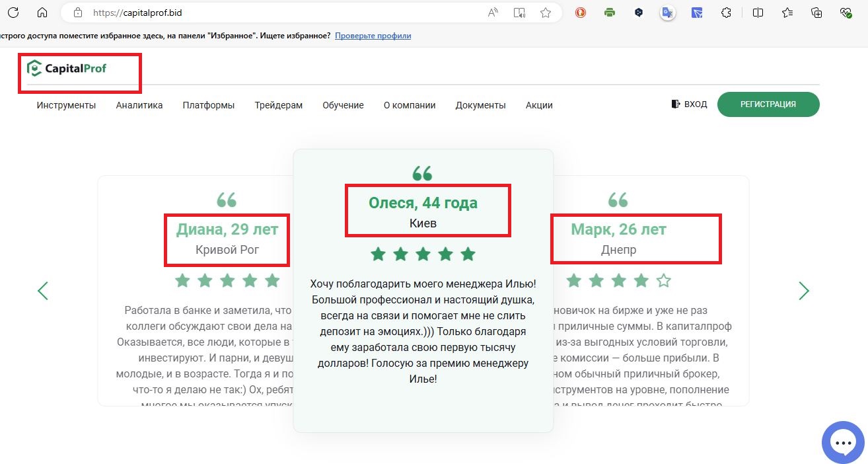Screen dimensions: 868x464
Task: Click the Проверьте профили link
Action: click(x=373, y=36)
